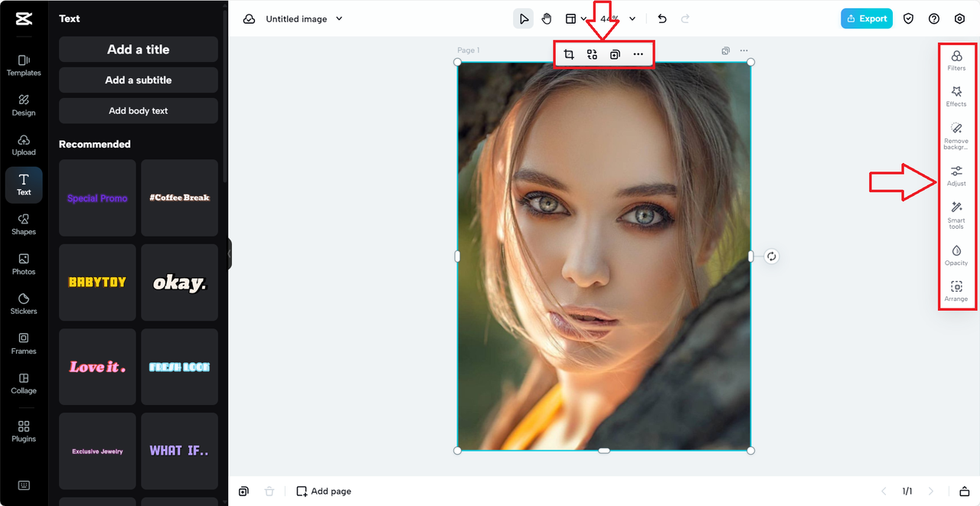Screen dimensions: 980x506
Task: Open more options in floating toolbar
Action: click(x=639, y=54)
